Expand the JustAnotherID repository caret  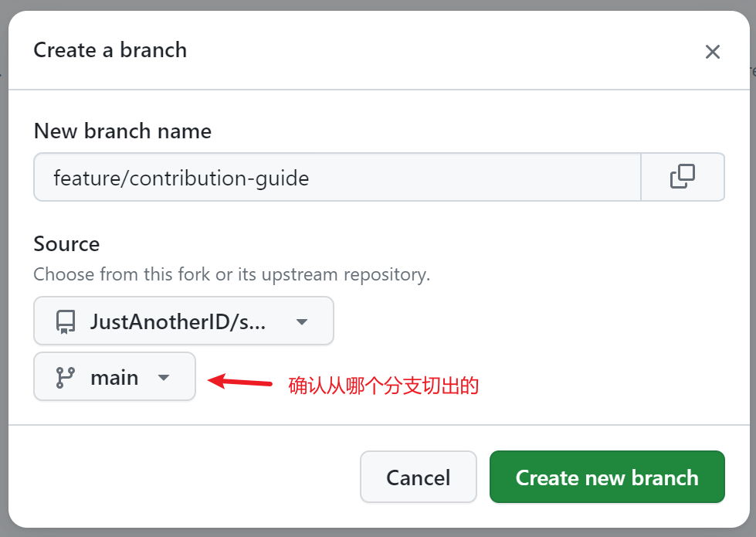(302, 321)
